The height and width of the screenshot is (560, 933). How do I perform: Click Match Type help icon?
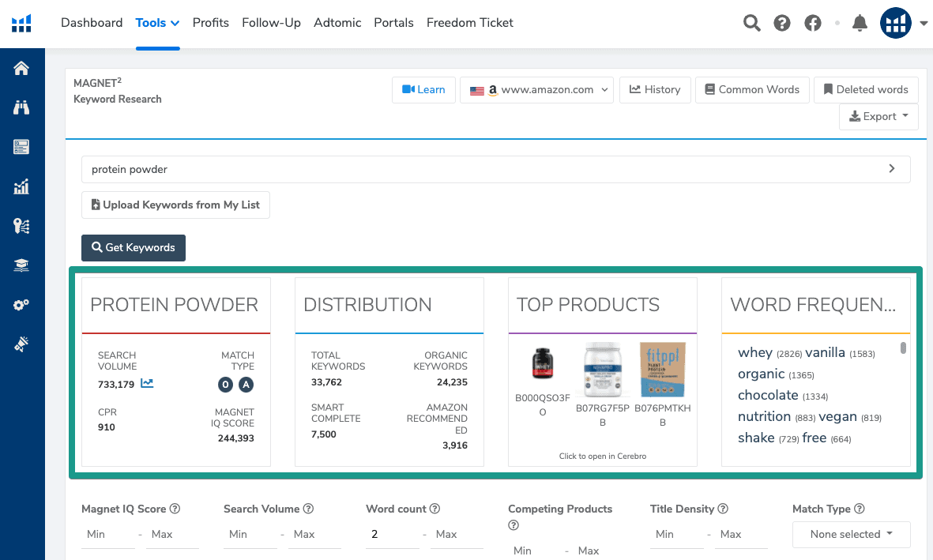(x=860, y=509)
